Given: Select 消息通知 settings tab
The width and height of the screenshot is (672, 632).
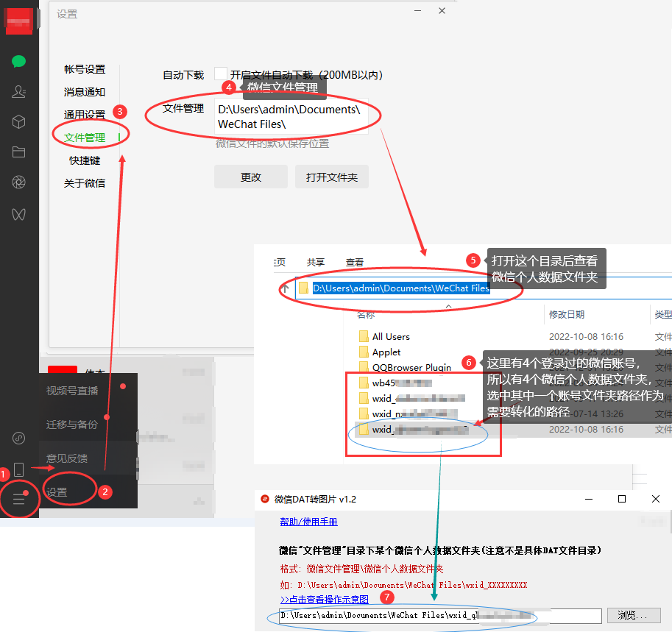Looking at the screenshot, I should pyautogui.click(x=85, y=92).
